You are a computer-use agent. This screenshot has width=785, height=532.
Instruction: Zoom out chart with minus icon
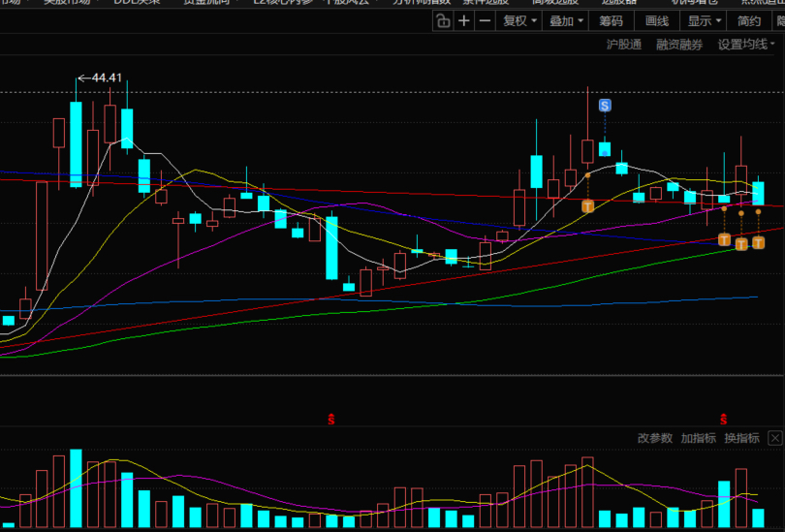coord(486,21)
